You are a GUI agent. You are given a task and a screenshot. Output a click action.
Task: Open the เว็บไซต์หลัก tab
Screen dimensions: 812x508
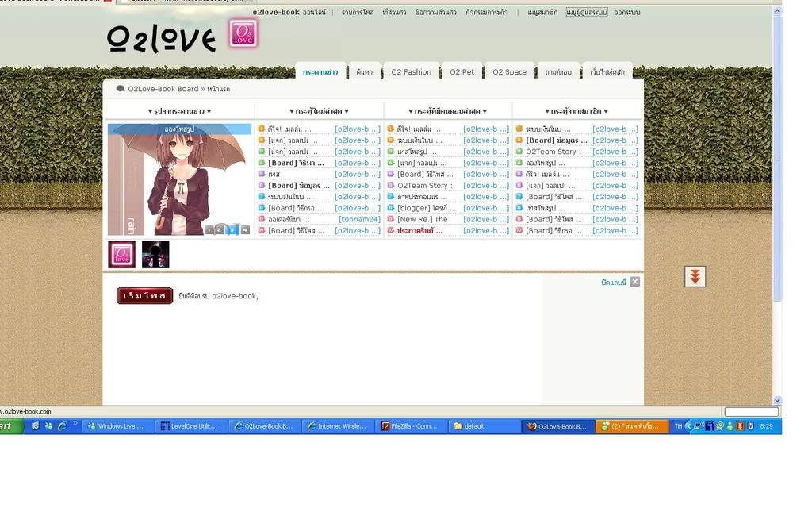coord(607,72)
